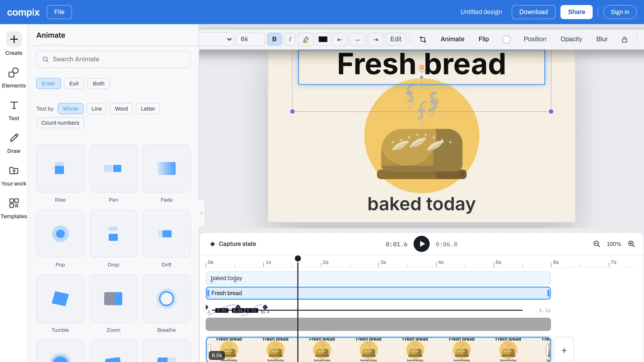Click the Fresh bread text on canvas
The width and height of the screenshot is (644, 362).
click(x=421, y=64)
